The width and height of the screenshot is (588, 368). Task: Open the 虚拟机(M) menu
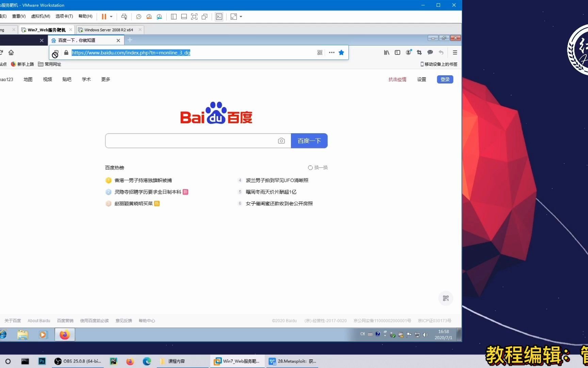[40, 16]
